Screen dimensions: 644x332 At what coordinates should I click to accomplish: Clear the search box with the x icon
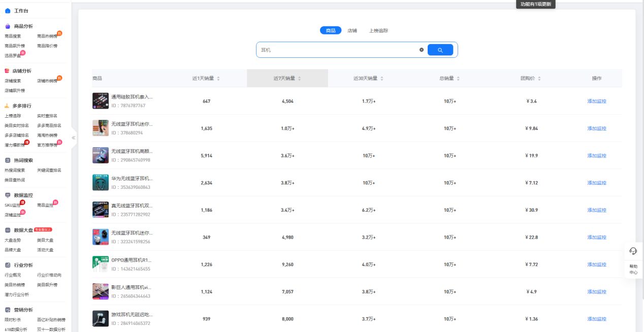[422, 50]
